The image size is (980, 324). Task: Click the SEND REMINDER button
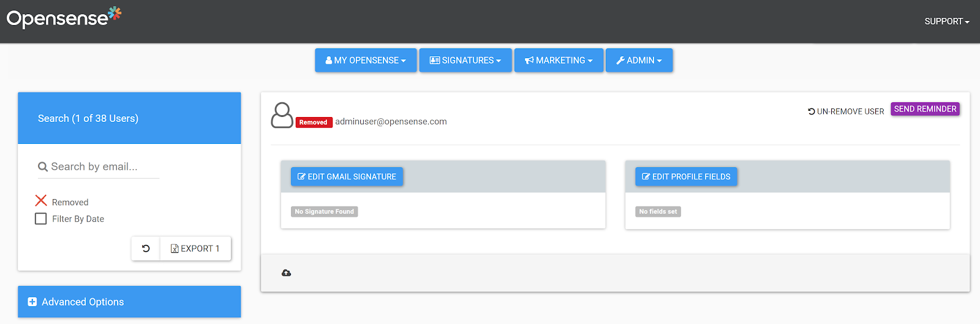pyautogui.click(x=925, y=109)
